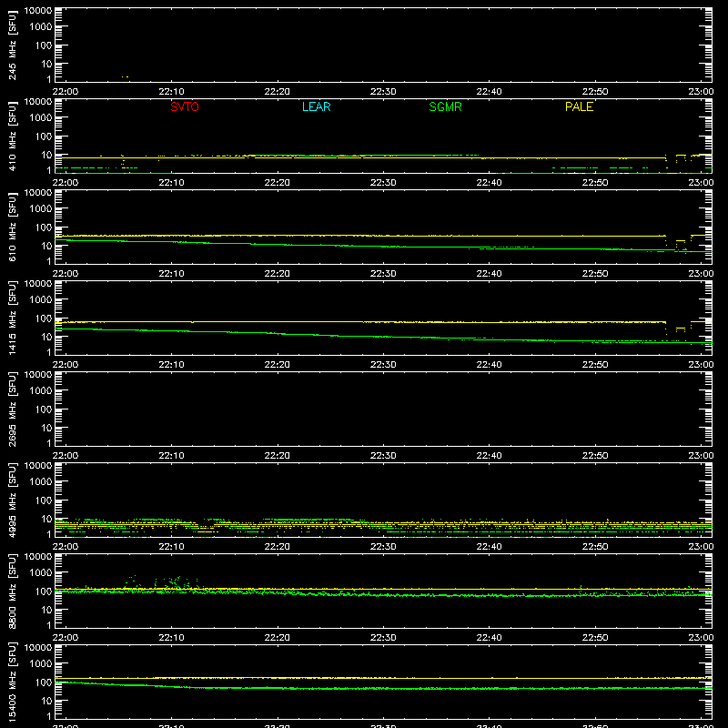728x728 pixels.
Task: Click the cyan LEAR station legend label
Action: pos(316,106)
